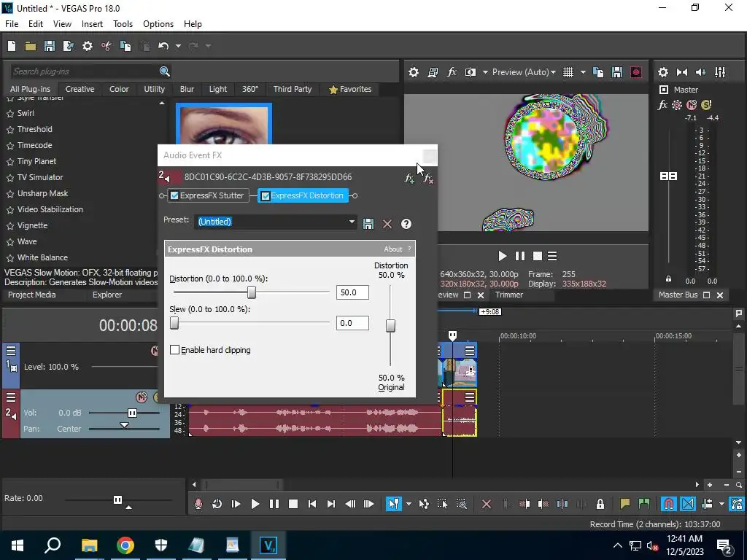Click the New project icon in toolbar

(x=12, y=46)
